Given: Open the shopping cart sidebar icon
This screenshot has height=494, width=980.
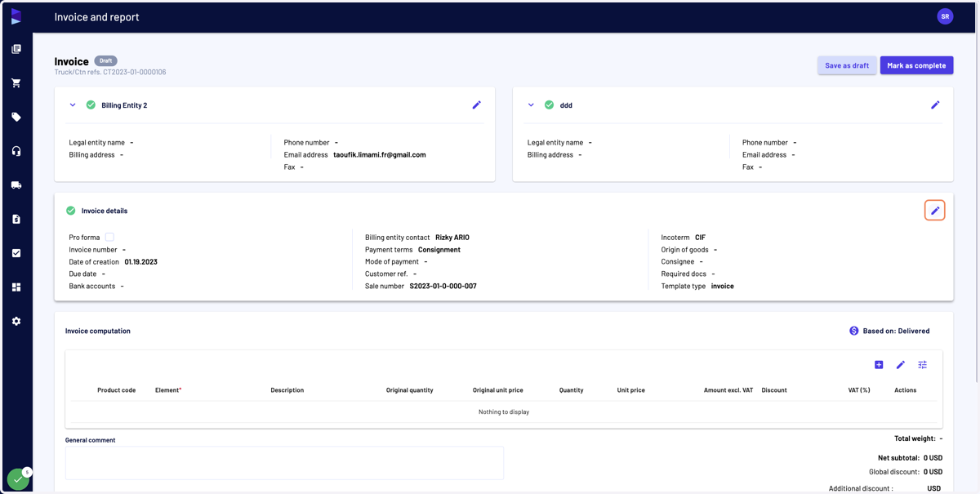Looking at the screenshot, I should point(16,83).
